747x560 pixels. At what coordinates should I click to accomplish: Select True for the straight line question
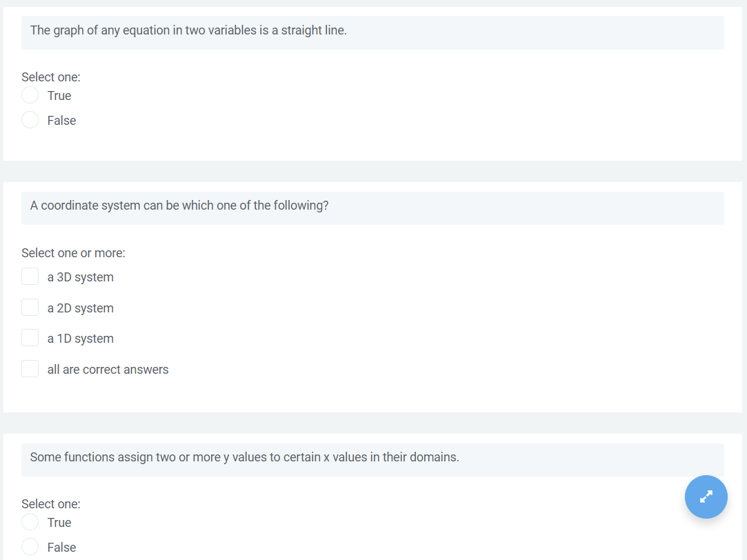[x=30, y=94]
